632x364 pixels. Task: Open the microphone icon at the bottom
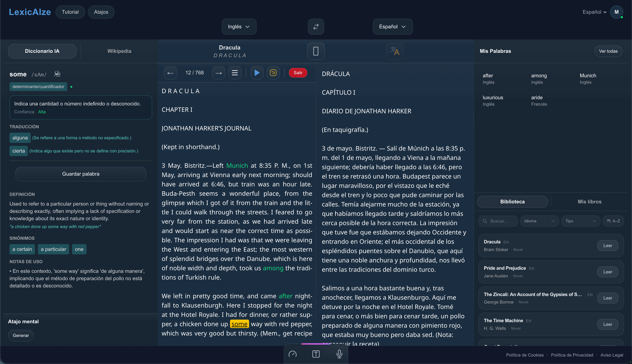(x=339, y=354)
